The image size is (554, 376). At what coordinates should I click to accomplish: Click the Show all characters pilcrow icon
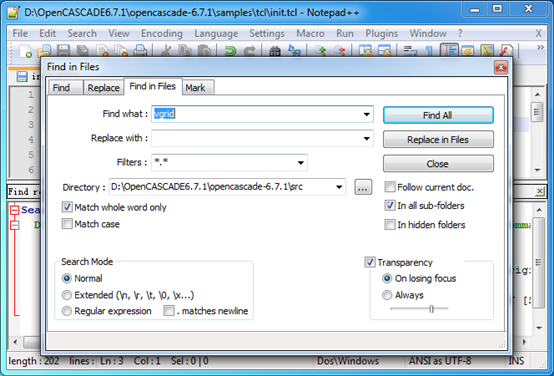429,51
